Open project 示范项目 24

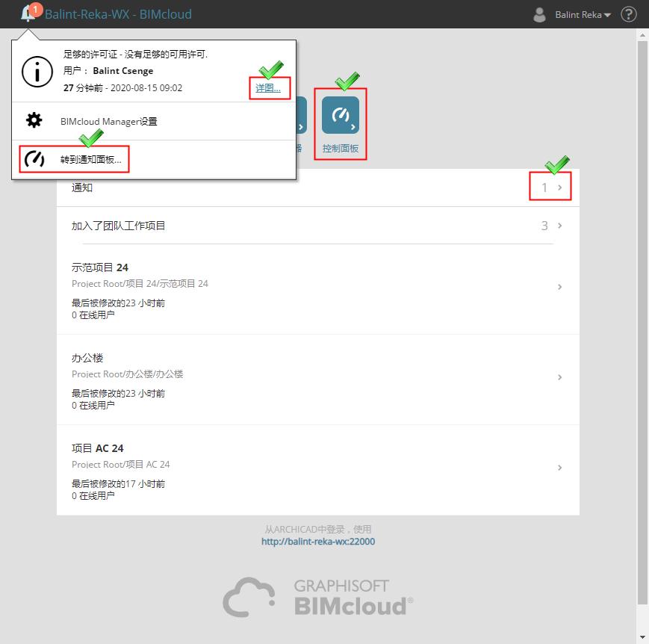click(318, 289)
